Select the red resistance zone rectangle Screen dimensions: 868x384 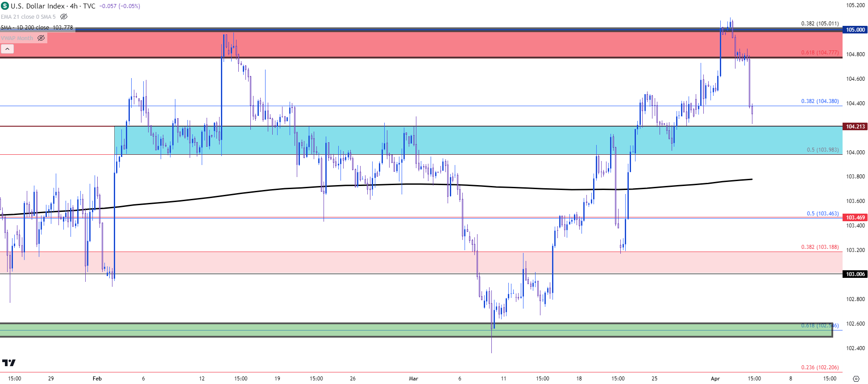coord(421,44)
